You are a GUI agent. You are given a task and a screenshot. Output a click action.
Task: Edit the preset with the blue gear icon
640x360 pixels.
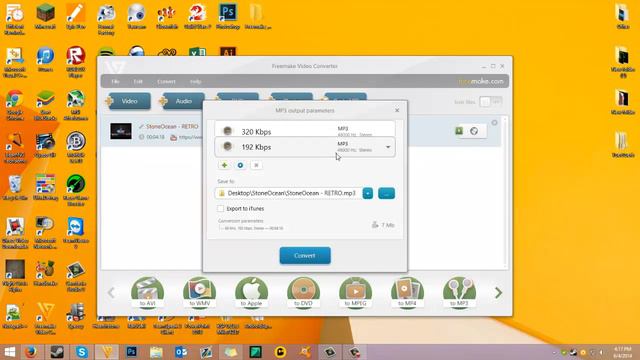coord(240,165)
